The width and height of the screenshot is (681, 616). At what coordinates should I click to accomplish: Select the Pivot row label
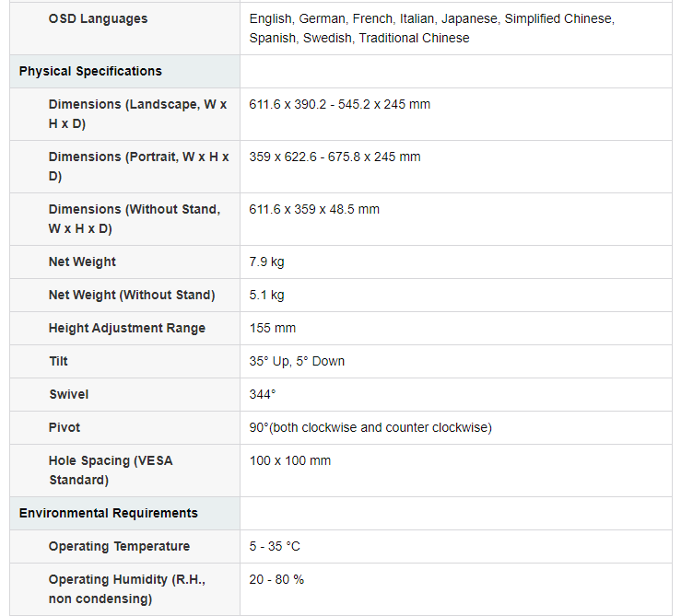(65, 427)
